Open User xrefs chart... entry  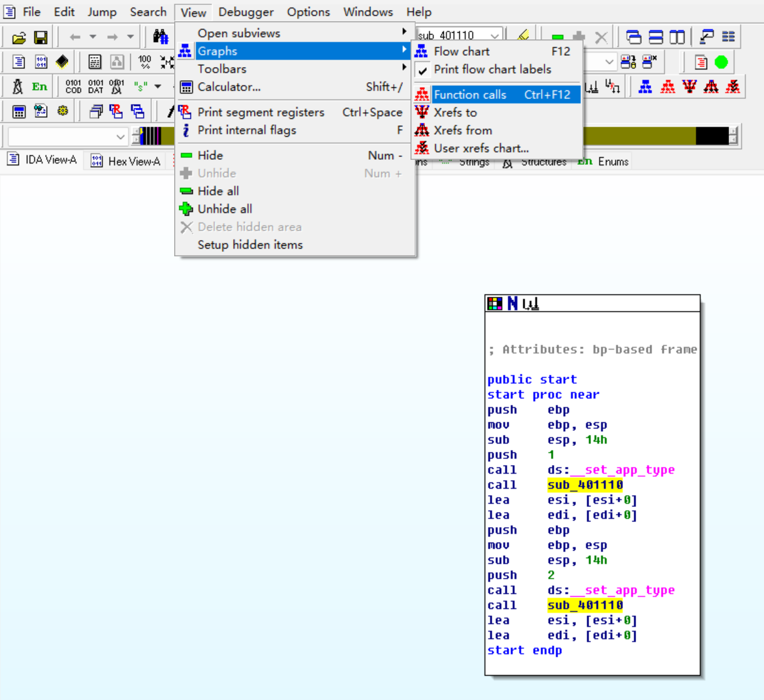tap(497, 149)
